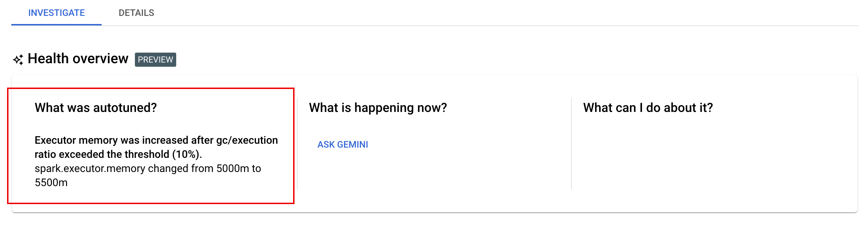Click the spark.executor.memory changed text
Screen dimensions: 868x226
coord(148,168)
